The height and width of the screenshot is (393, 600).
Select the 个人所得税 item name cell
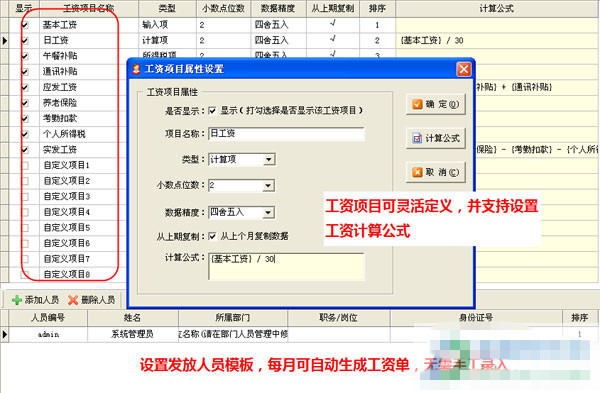[83, 134]
